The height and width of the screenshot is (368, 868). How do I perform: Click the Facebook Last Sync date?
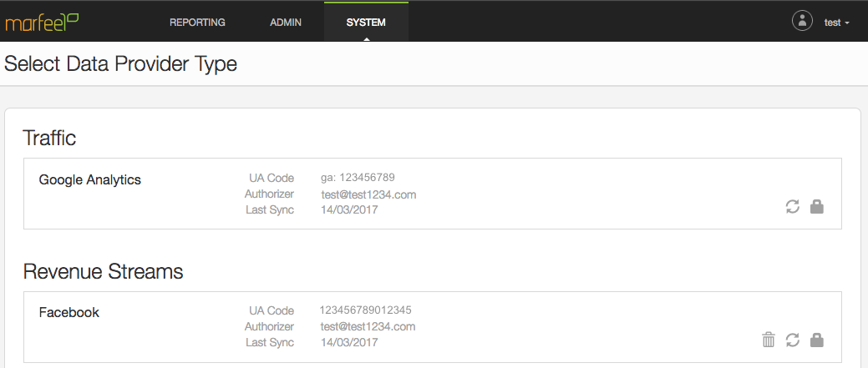pyautogui.click(x=349, y=343)
